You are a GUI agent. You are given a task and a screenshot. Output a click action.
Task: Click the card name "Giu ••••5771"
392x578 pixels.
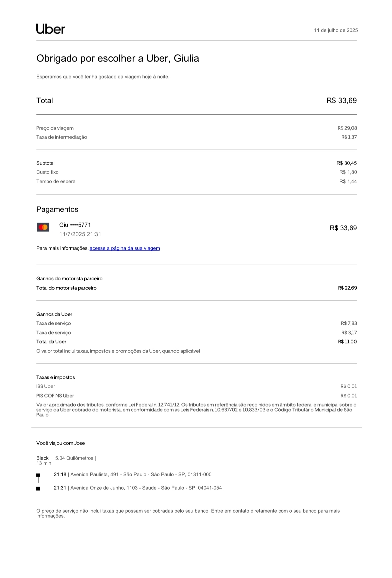click(x=75, y=225)
